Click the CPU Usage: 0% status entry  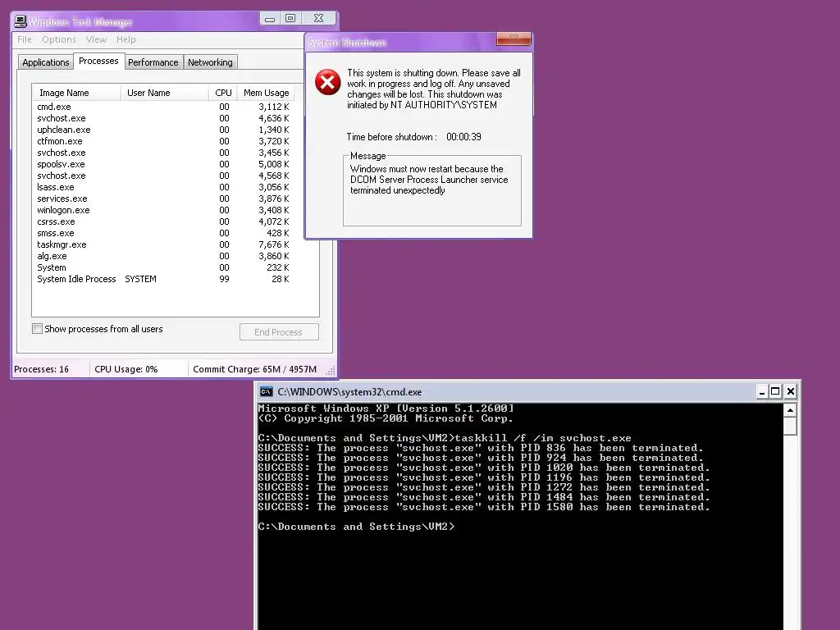(126, 369)
